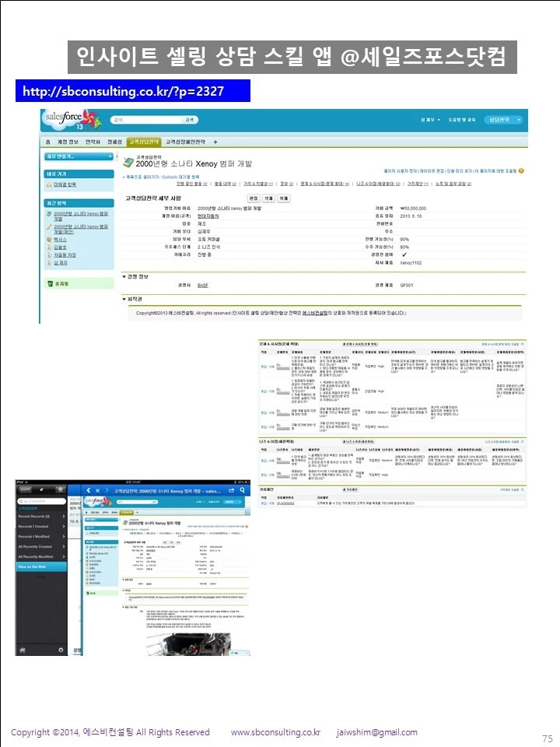Switch to the 계정 정보 tab
This screenshot has width=560, height=747.
[x=68, y=142]
